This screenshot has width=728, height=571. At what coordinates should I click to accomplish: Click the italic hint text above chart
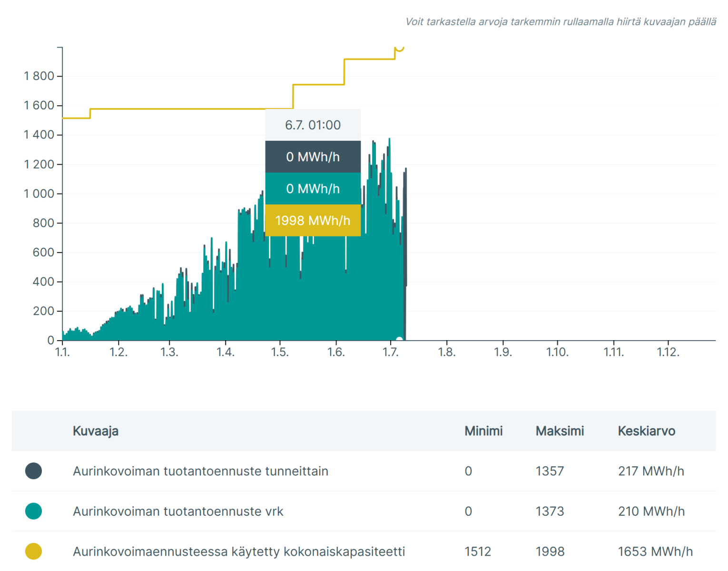click(561, 22)
